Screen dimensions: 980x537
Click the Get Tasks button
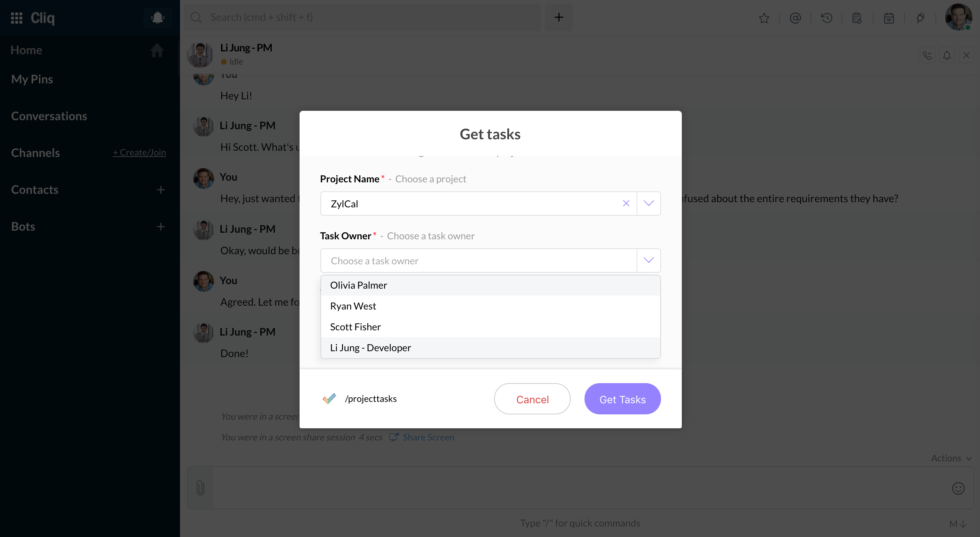[x=622, y=399]
